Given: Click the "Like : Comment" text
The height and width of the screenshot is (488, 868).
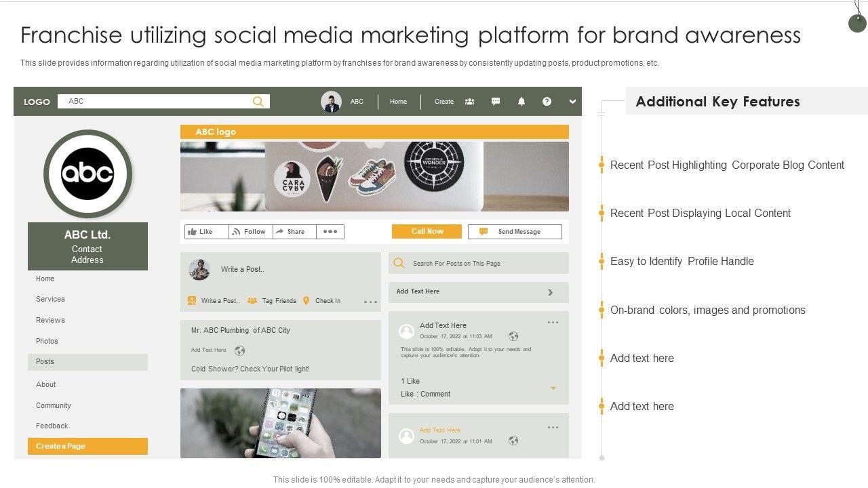Looking at the screenshot, I should tap(426, 394).
